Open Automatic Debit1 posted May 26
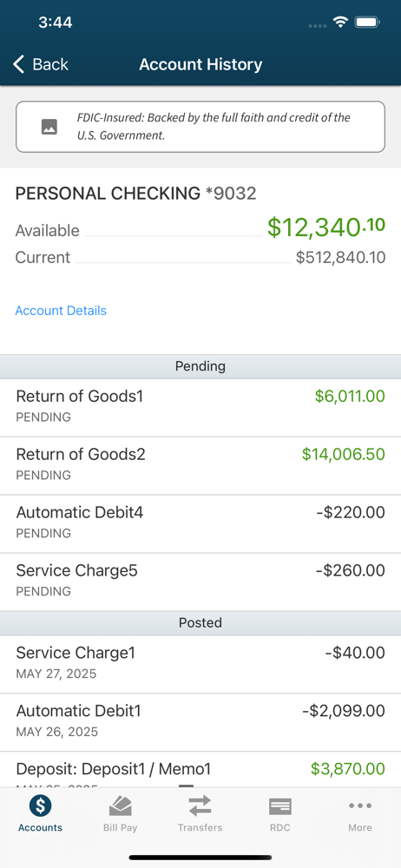This screenshot has height=868, width=401. pos(200,722)
